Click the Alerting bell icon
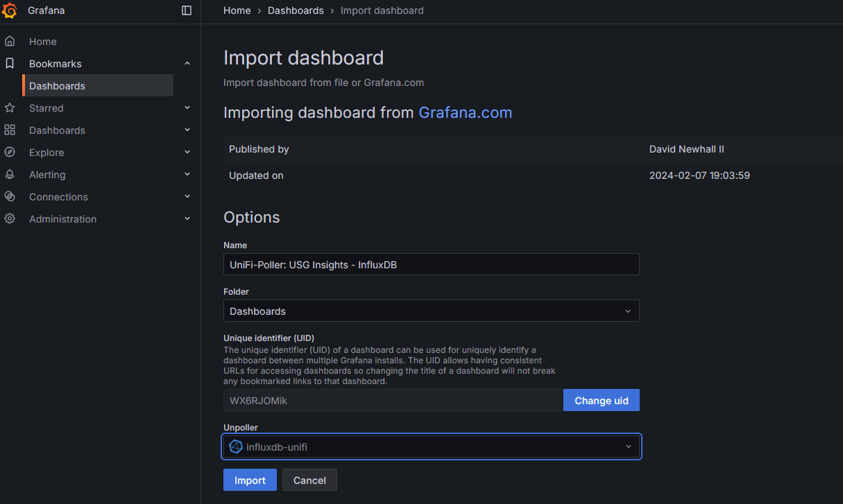The image size is (843, 504). [x=10, y=175]
